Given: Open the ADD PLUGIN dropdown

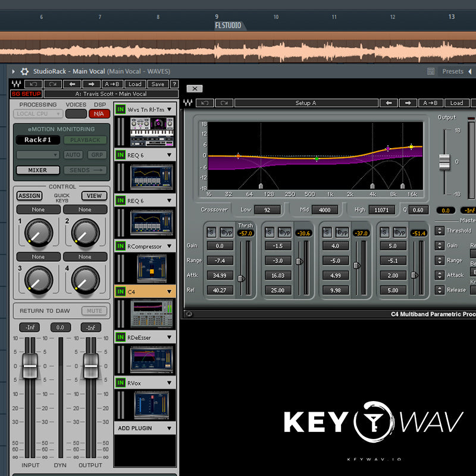Looking at the screenshot, I should (145, 428).
